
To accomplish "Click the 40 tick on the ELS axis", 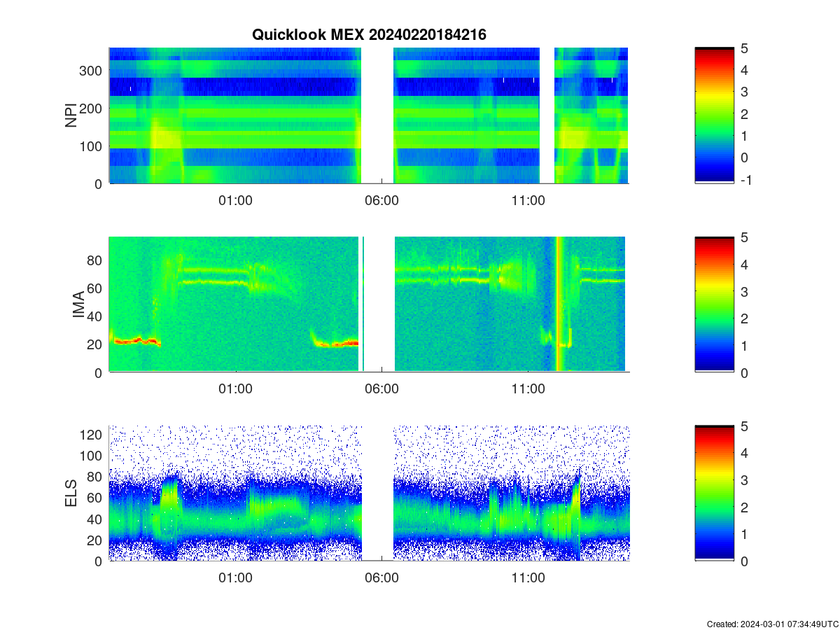I will [x=95, y=519].
